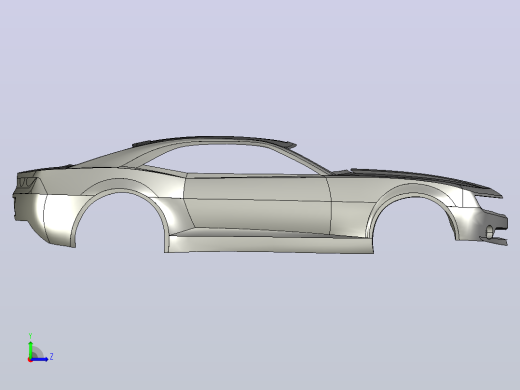520x390 pixels.
Task: Click the red X axis dot at triad origin
Action: point(30,360)
